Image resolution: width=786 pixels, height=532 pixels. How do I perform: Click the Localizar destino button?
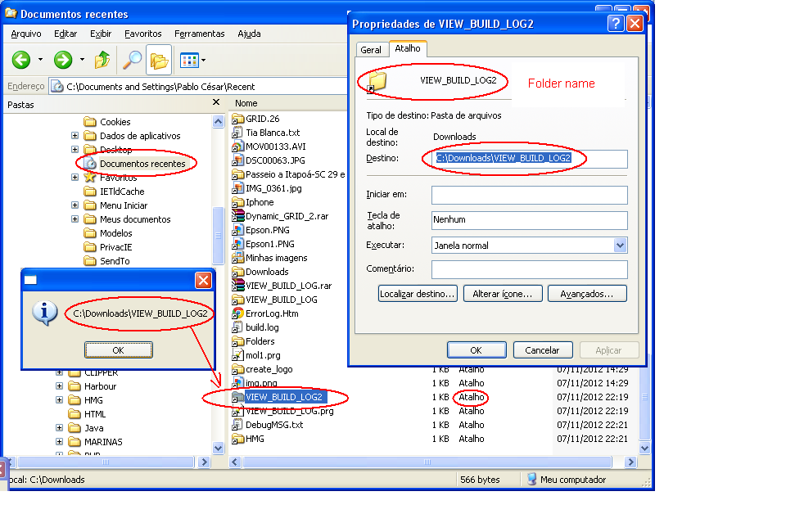click(418, 293)
